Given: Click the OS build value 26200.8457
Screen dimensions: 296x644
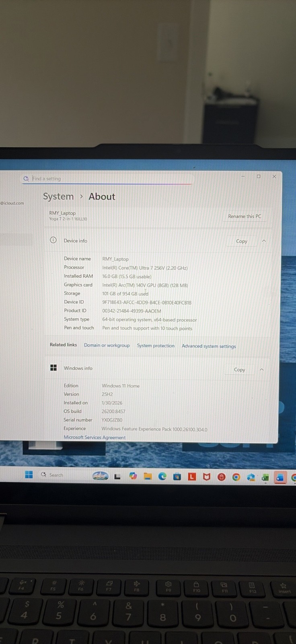Looking at the screenshot, I should point(113,411).
